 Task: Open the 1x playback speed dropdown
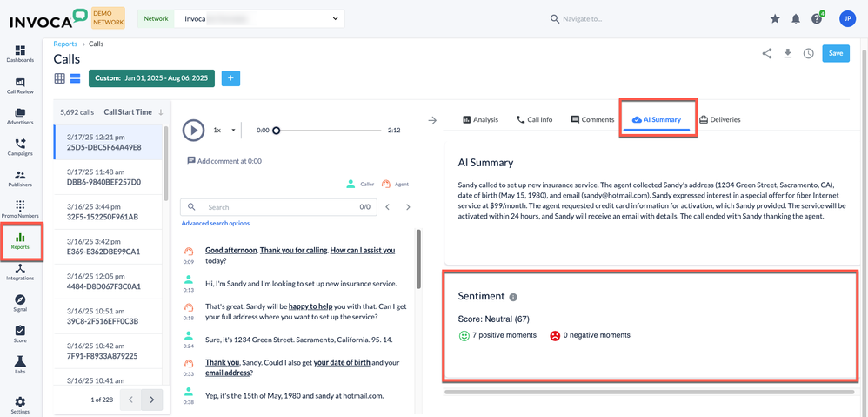click(x=224, y=131)
